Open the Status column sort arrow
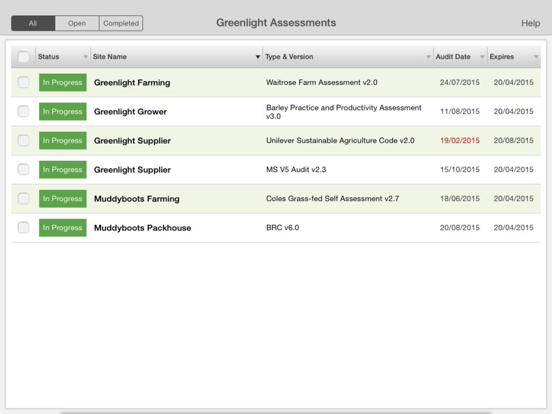This screenshot has height=414, width=552. coord(85,57)
